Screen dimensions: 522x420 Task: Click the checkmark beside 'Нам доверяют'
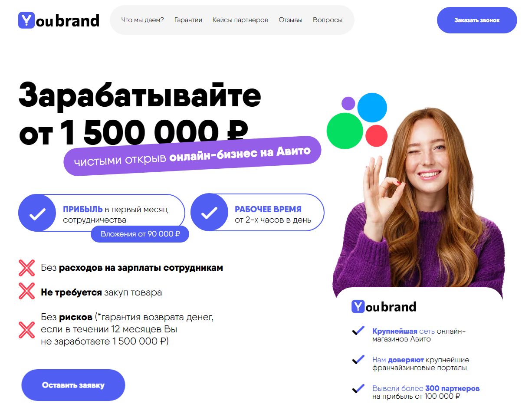[358, 360]
